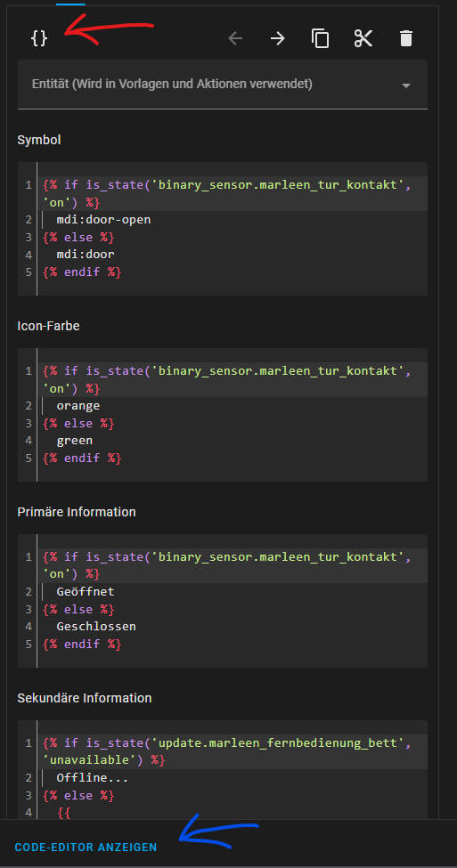Click the Geschlossen line in Primäre Information
Image resolution: width=457 pixels, height=868 pixels.
pyautogui.click(x=96, y=627)
